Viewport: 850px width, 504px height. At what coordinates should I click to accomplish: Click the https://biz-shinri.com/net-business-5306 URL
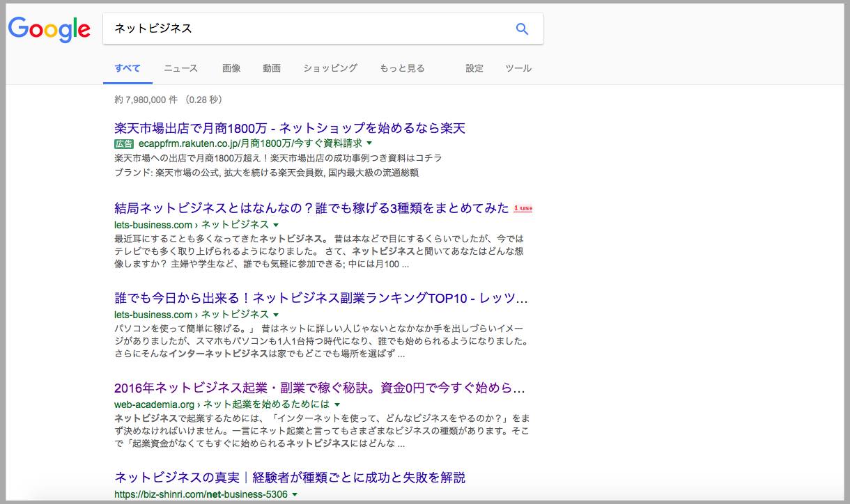[x=201, y=494]
